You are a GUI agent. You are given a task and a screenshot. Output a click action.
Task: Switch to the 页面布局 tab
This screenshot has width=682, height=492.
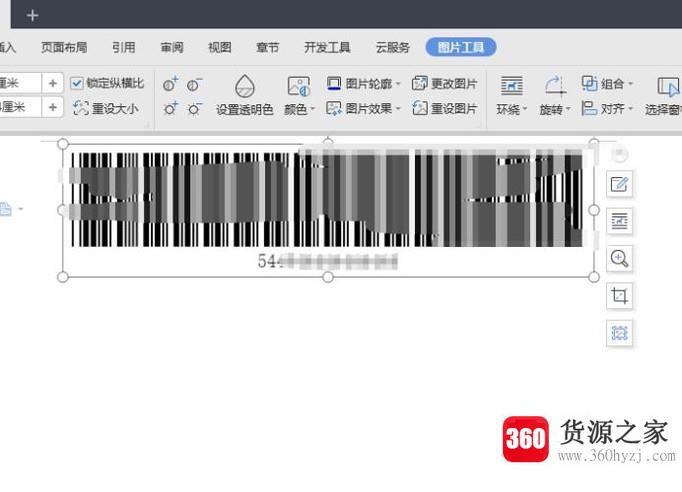[x=64, y=47]
